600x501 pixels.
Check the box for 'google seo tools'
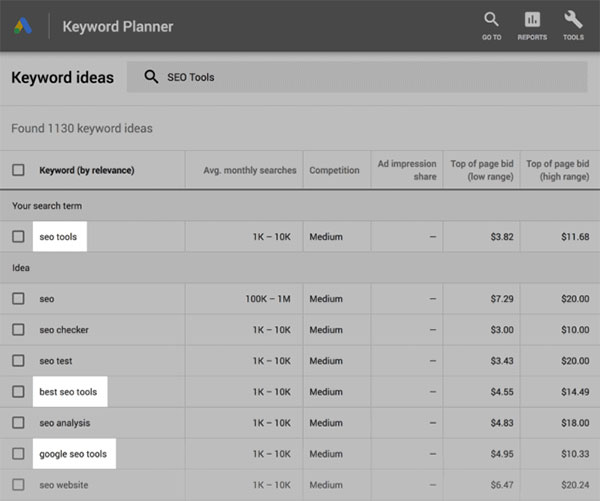18,454
